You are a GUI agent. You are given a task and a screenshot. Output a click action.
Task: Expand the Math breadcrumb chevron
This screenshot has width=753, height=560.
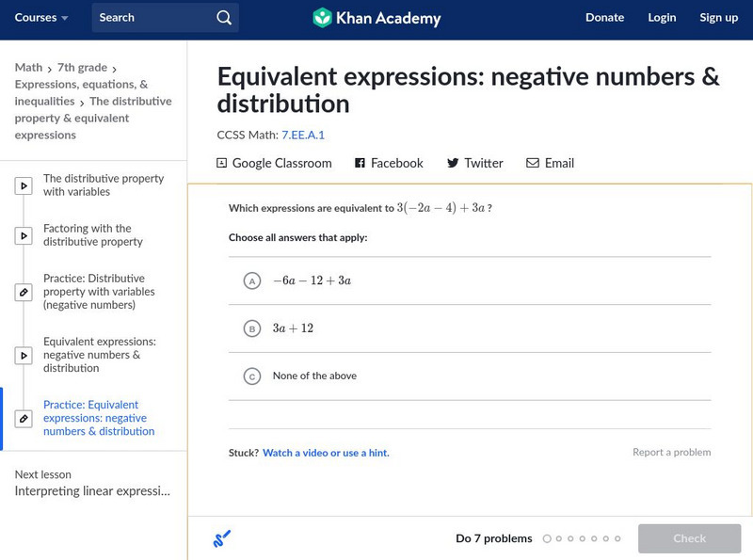(x=49, y=67)
